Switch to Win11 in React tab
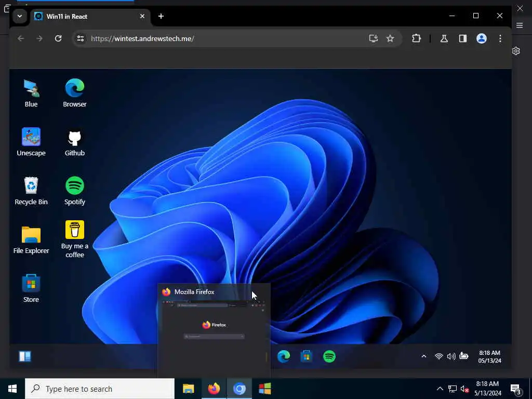Viewport: 532px width, 399px height. [x=90, y=16]
